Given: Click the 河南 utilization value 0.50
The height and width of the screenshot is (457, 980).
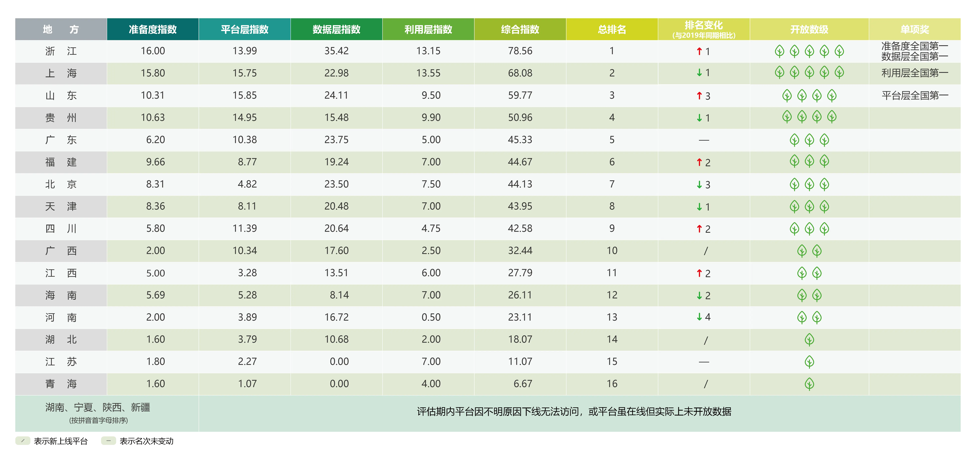Looking at the screenshot, I should pyautogui.click(x=431, y=317).
